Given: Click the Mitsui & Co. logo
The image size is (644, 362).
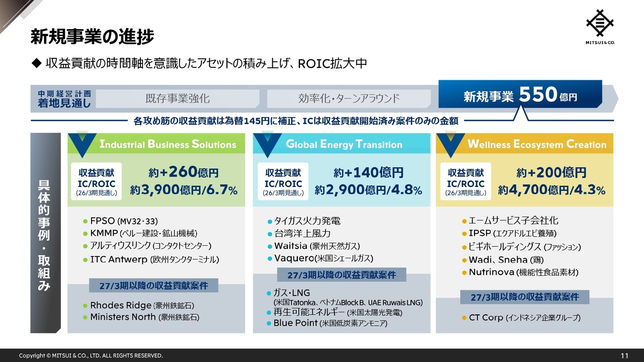Looking at the screenshot, I should [600, 26].
